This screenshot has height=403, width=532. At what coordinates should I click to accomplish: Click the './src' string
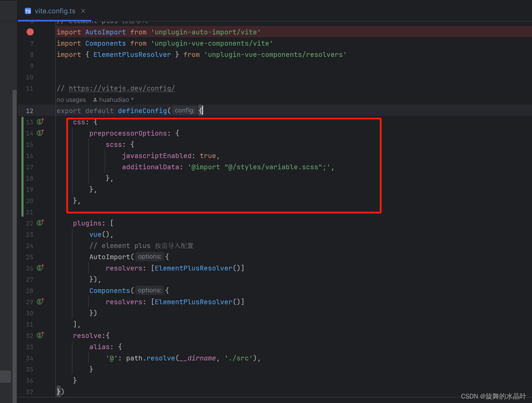click(239, 358)
